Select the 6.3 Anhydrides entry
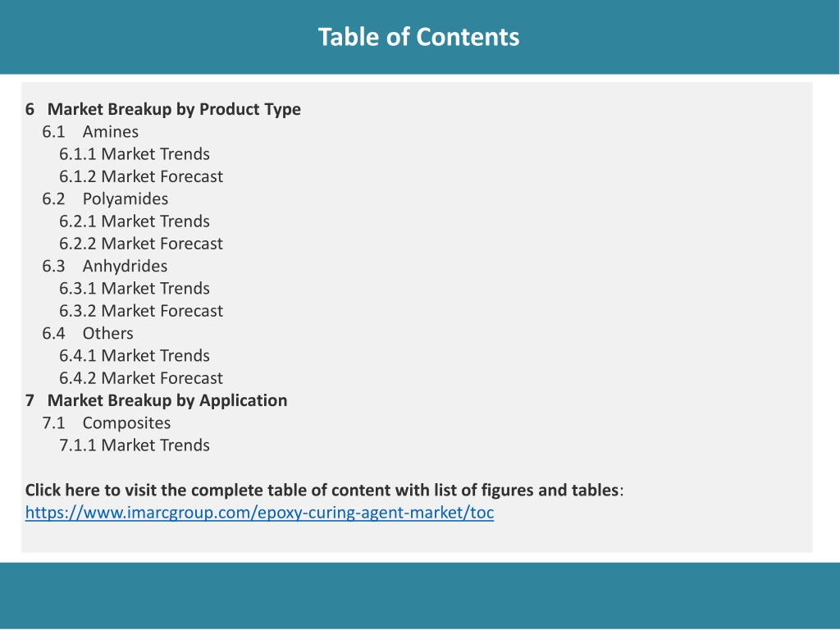Viewport: 840px width, 630px height. (x=104, y=267)
